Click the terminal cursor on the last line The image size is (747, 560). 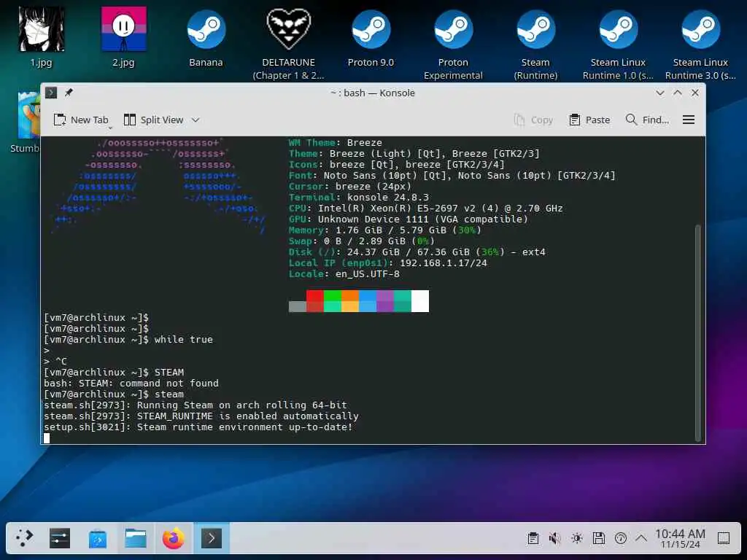pyautogui.click(x=47, y=438)
